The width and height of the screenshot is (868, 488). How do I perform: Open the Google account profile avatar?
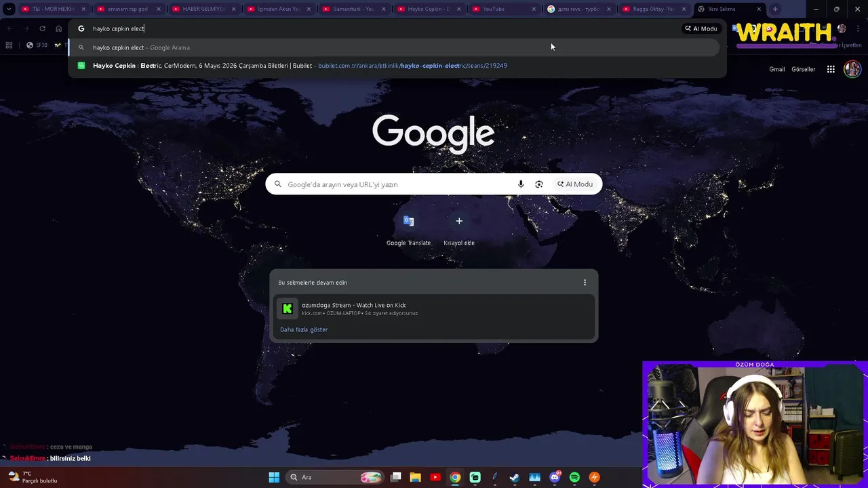[x=852, y=69]
